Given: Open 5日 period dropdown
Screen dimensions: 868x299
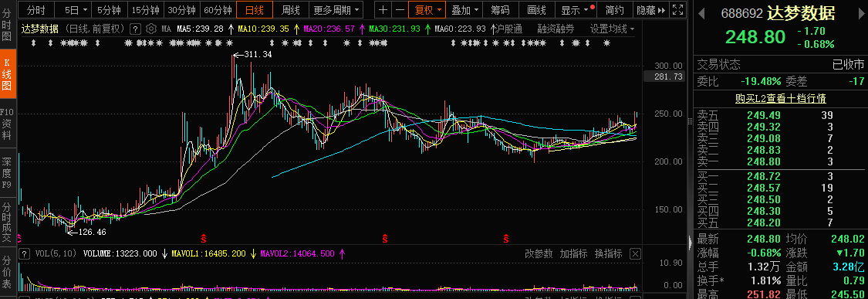Looking at the screenshot, I should [76, 9].
